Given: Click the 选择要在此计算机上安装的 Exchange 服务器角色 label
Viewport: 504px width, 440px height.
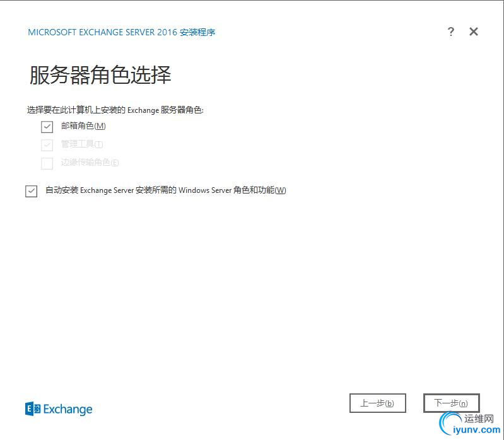Looking at the screenshot, I should pos(115,110).
